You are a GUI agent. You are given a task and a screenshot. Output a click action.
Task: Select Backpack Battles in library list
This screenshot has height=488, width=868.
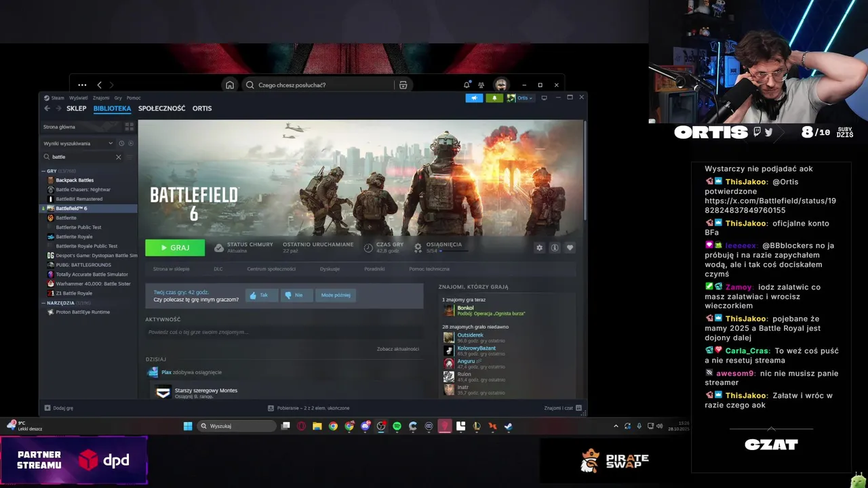75,180
